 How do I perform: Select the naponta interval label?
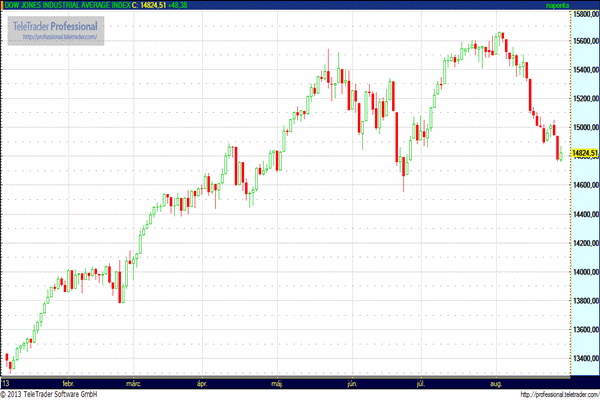[582, 5]
